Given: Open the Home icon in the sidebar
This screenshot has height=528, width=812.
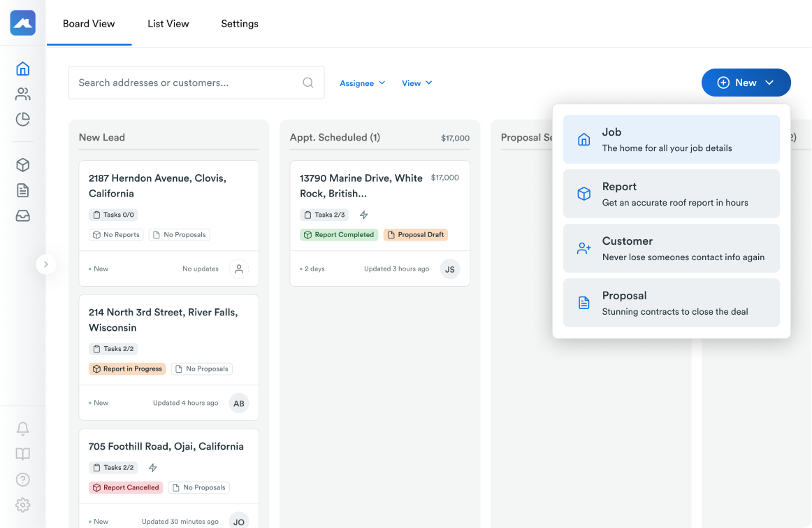Looking at the screenshot, I should (x=23, y=69).
